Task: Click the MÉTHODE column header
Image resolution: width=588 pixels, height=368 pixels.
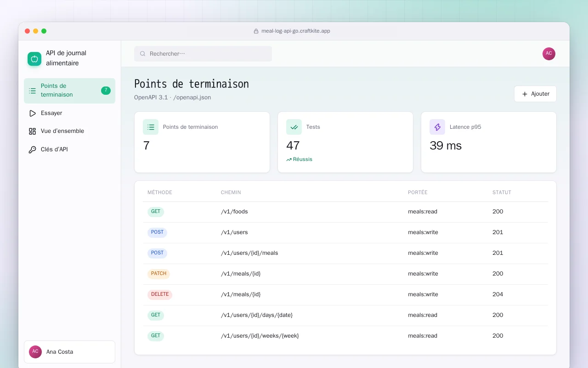Action: pos(160,193)
